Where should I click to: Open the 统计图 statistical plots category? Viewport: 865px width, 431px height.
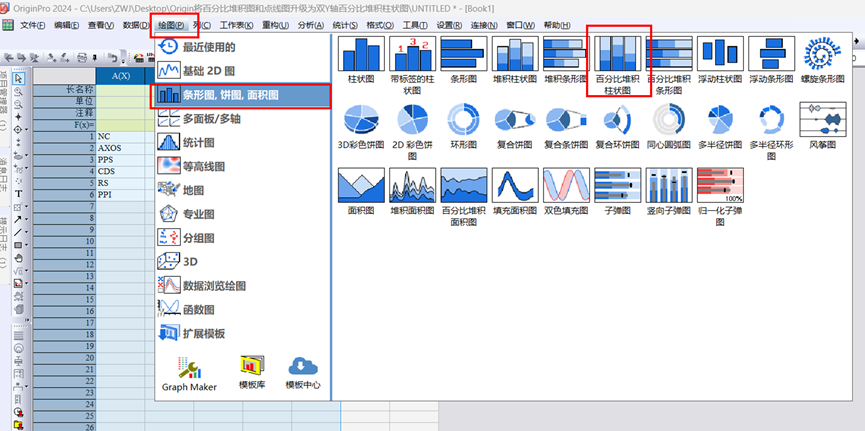click(241, 142)
